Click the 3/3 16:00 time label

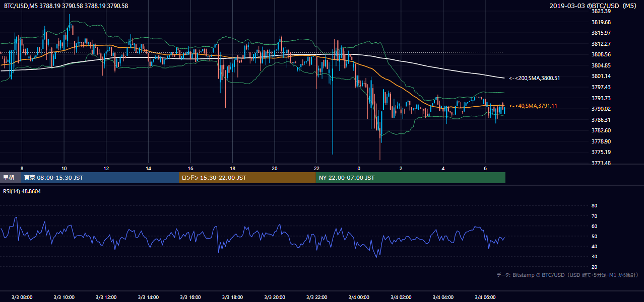(x=190, y=297)
